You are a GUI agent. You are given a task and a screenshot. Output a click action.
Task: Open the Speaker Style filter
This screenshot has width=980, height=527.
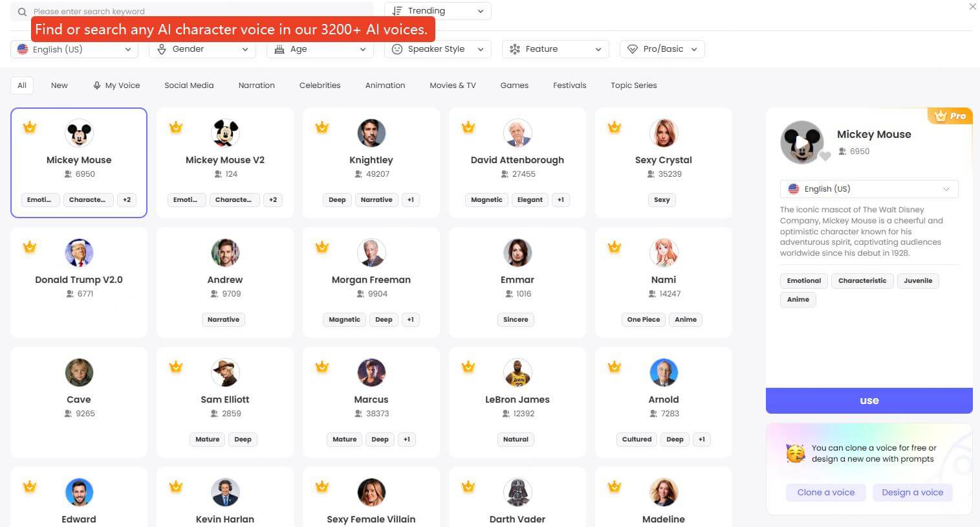[x=437, y=49]
